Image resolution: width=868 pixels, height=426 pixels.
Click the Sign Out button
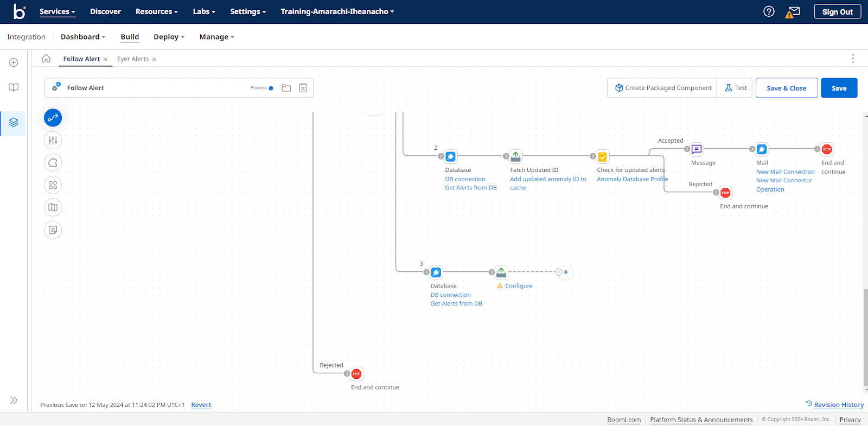(837, 11)
